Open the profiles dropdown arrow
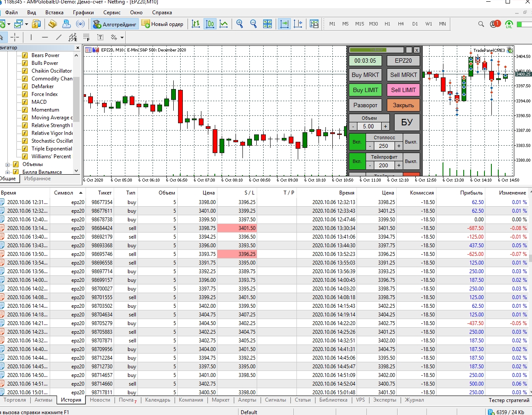This screenshot has height=415, width=532. 26,24
